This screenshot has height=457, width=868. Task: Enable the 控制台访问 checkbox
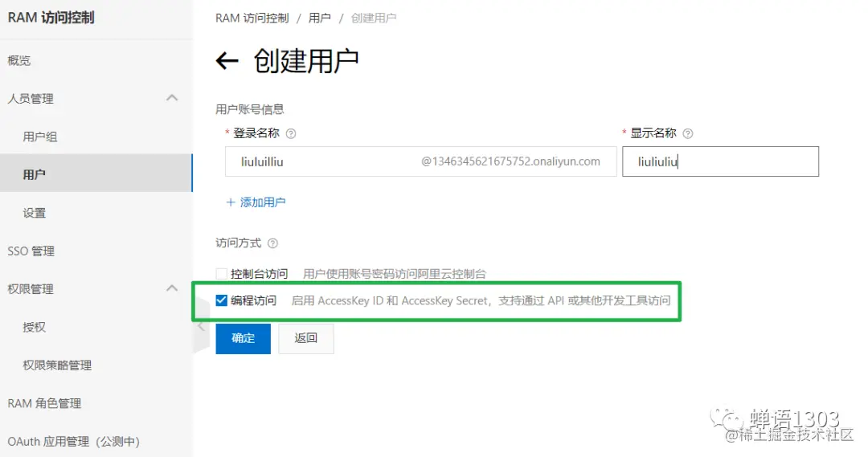(222, 274)
